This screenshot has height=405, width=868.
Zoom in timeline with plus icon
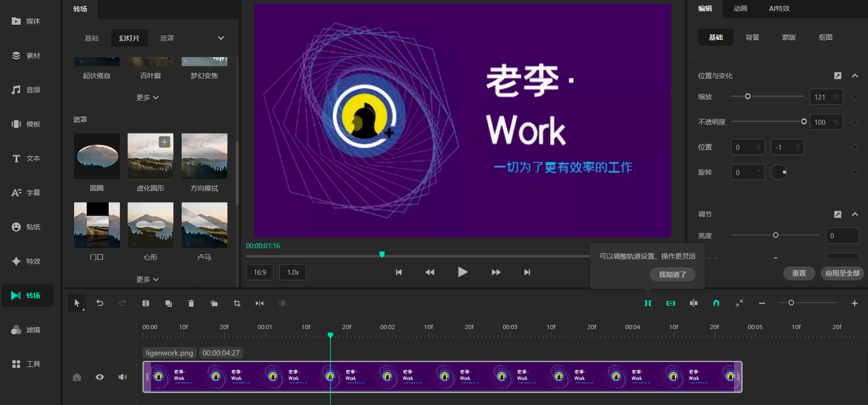[854, 303]
